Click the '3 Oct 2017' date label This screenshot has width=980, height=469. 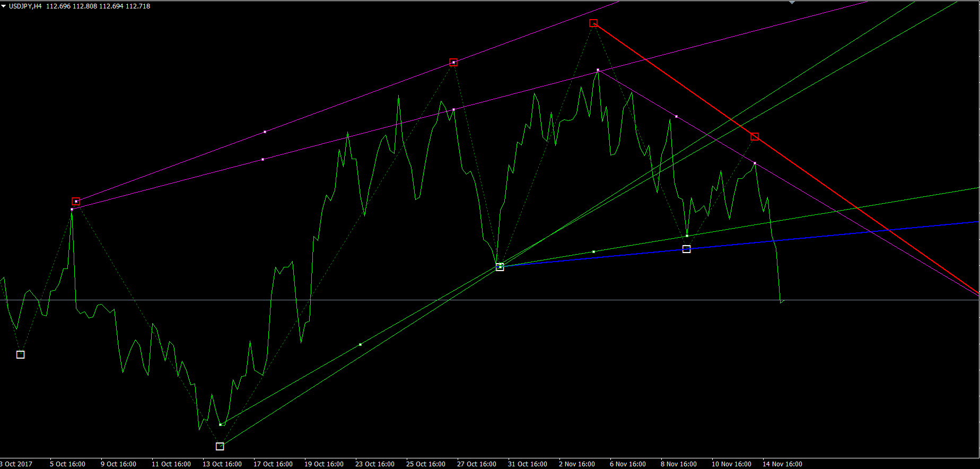click(16, 464)
